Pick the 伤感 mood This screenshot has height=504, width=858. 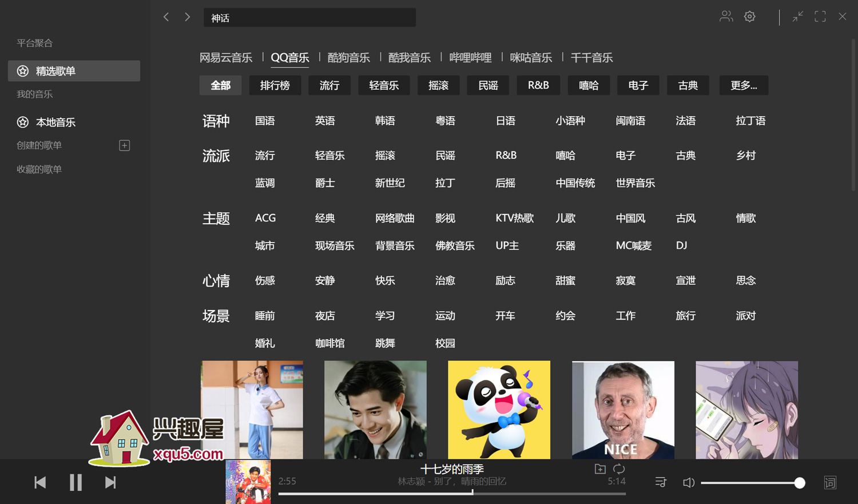click(265, 280)
